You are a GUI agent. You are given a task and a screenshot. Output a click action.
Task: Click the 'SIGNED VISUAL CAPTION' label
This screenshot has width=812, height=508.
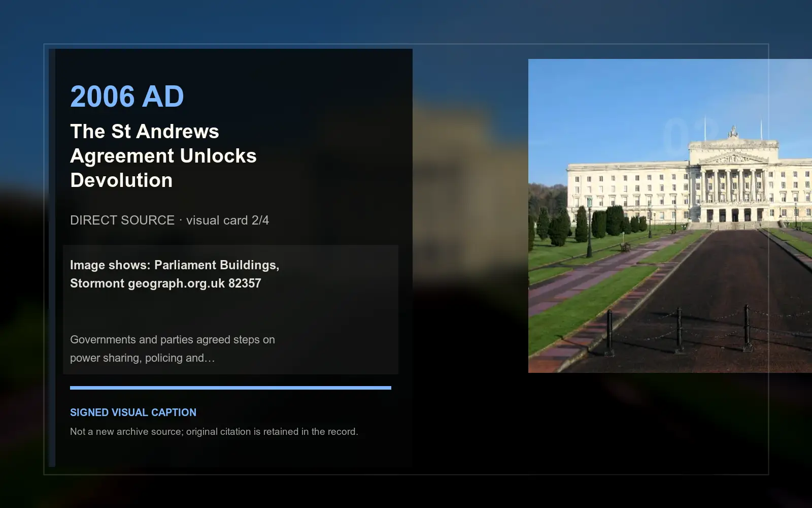point(133,412)
